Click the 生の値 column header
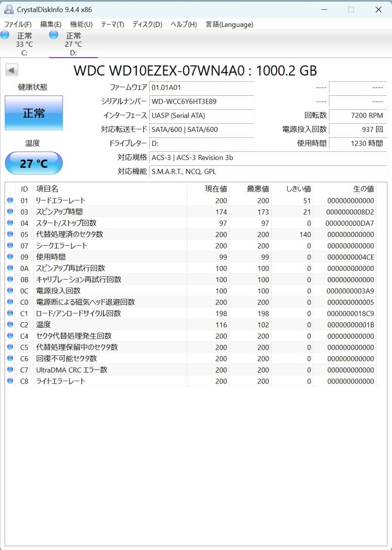 (x=345, y=189)
